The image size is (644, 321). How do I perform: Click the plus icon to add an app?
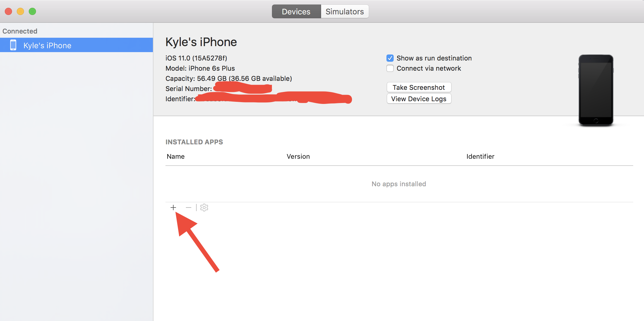[x=173, y=208]
